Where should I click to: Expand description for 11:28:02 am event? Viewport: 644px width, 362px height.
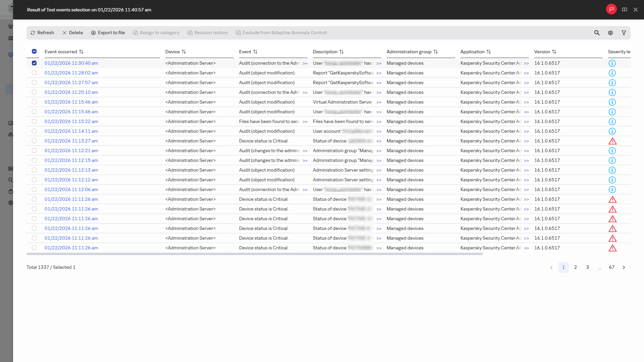tap(379, 73)
